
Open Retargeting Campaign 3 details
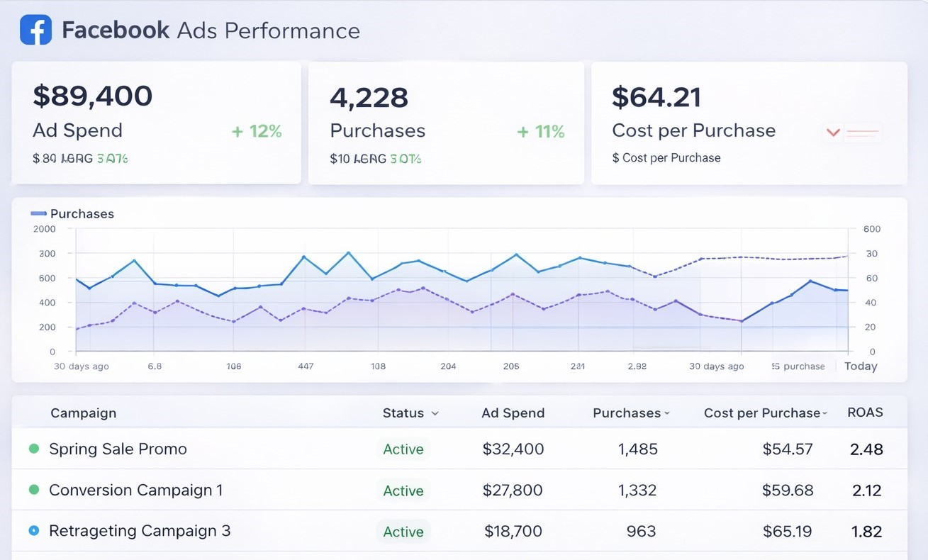[x=140, y=531]
